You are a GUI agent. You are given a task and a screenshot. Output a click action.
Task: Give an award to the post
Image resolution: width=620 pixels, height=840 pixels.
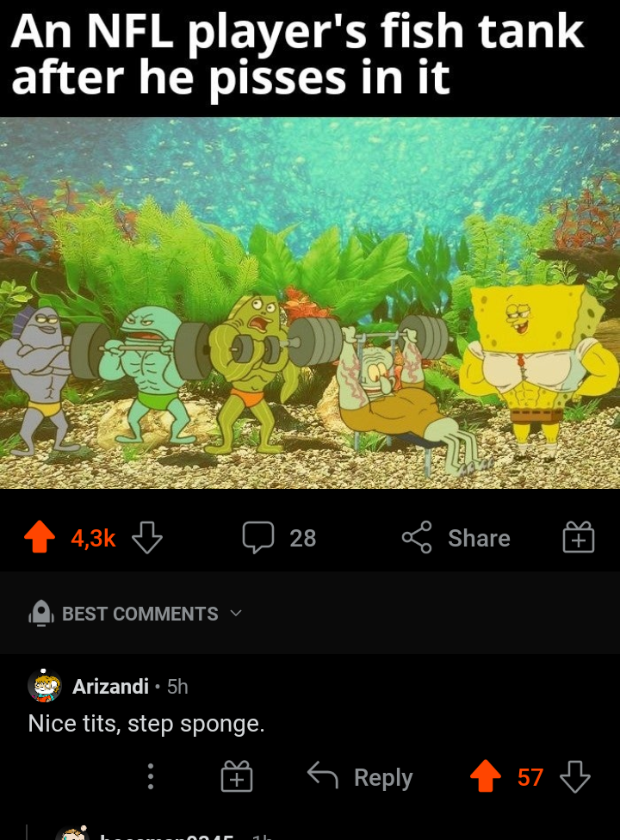[x=579, y=537]
